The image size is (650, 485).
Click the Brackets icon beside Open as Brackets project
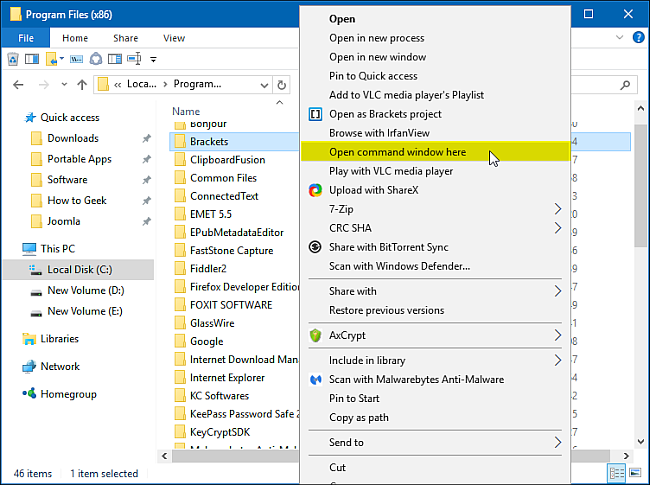pyautogui.click(x=315, y=114)
